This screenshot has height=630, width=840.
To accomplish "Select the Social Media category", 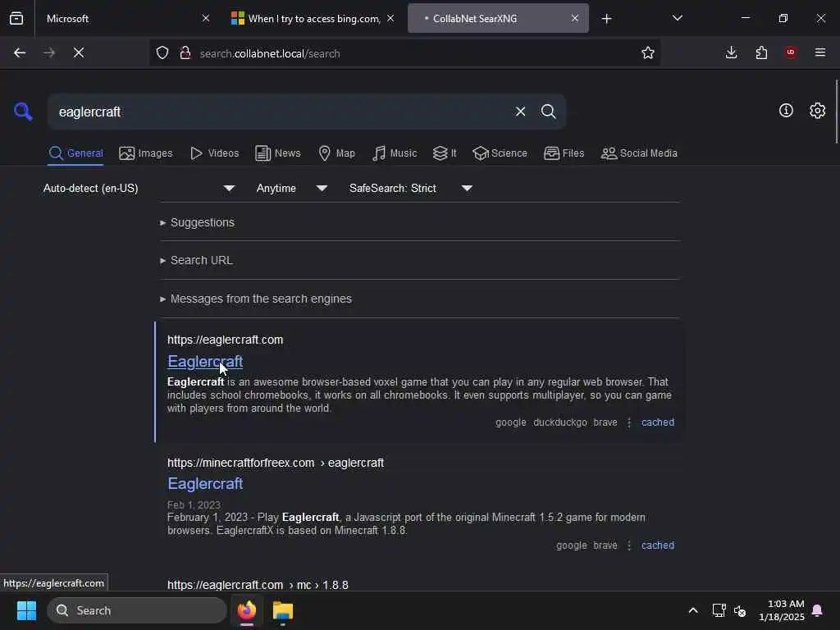I will tap(639, 153).
